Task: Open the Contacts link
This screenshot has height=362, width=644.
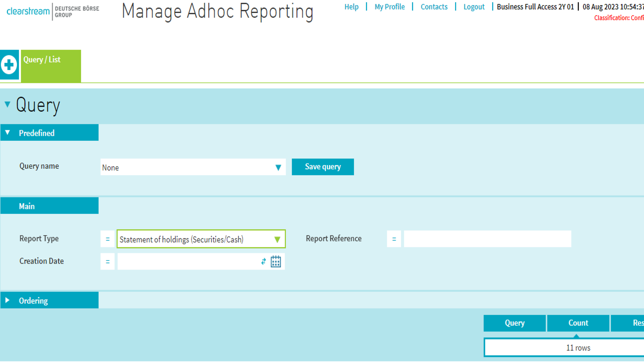Action: pos(434,7)
